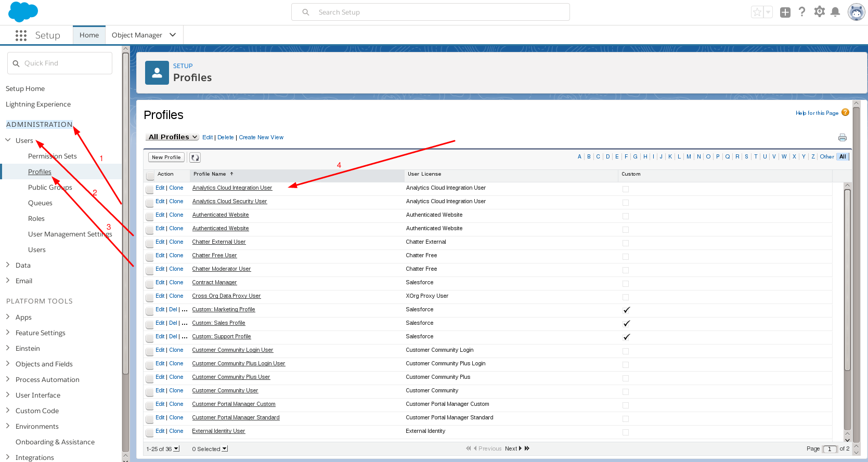868x462 pixels.
Task: Open Public Groups in the sidebar
Action: [50, 187]
